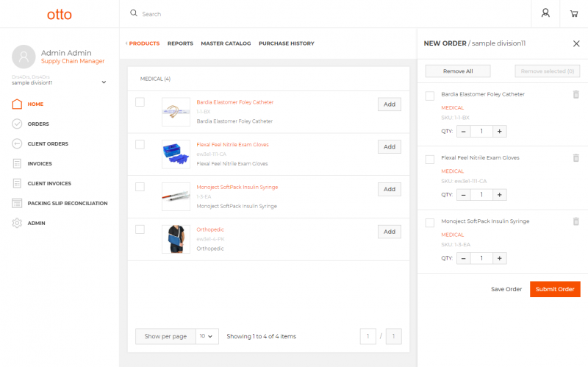The height and width of the screenshot is (367, 588).
Task: Click the Client Invoices document icon
Action: pyautogui.click(x=17, y=184)
